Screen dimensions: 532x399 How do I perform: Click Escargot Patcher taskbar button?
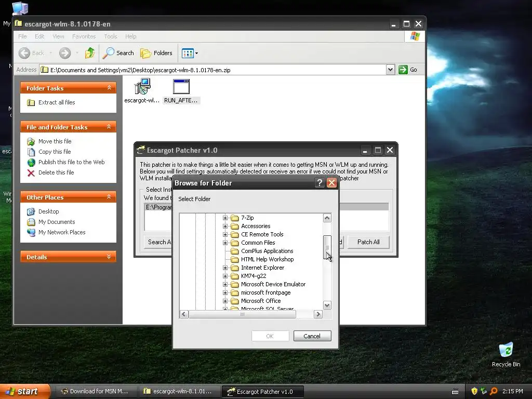262,392
